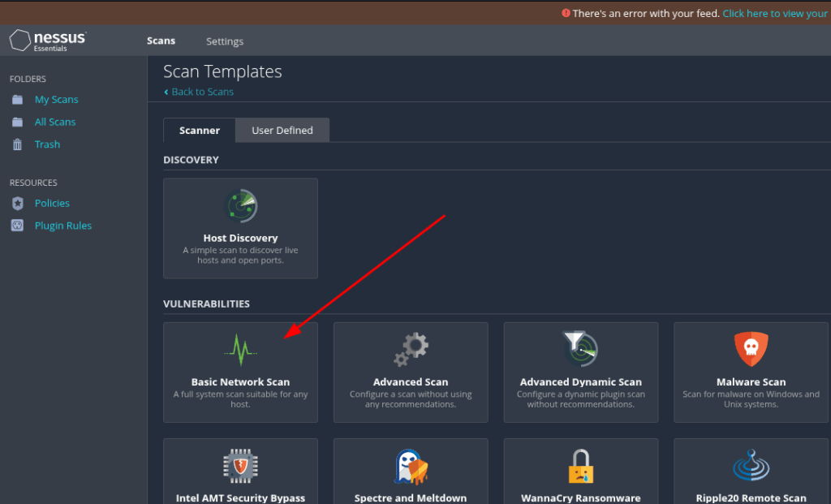Click the Malware Scan skull shield icon
831x504 pixels.
pyautogui.click(x=751, y=350)
